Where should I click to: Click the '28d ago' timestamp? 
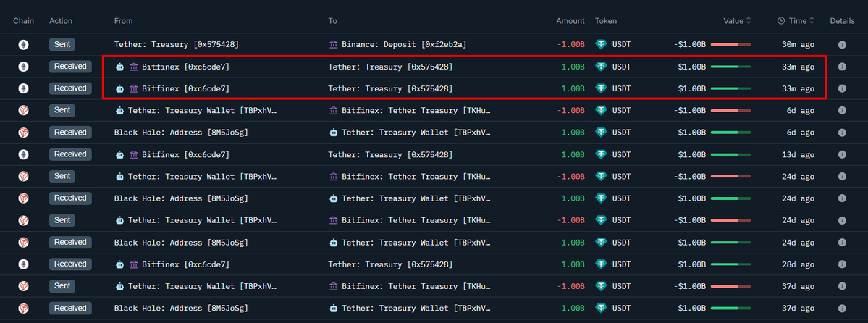[x=798, y=264]
